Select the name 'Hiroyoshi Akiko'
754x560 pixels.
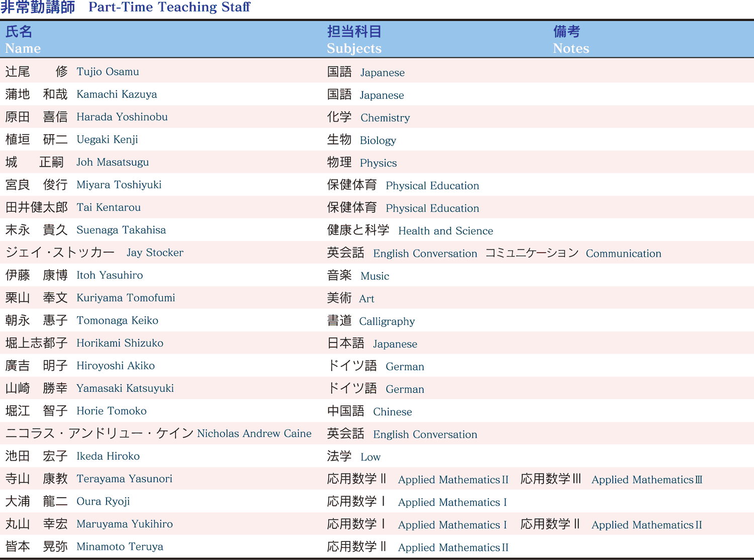pyautogui.click(x=116, y=365)
